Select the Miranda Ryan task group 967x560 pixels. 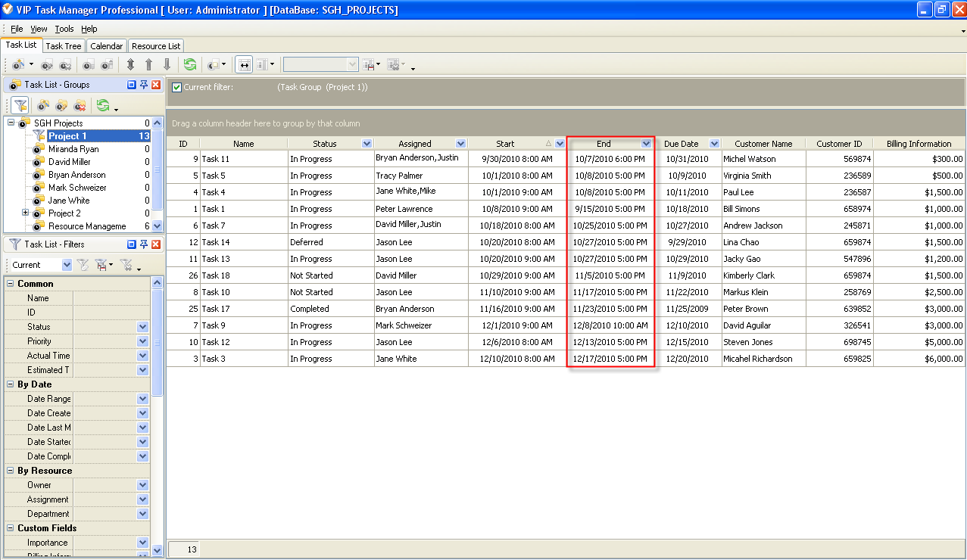tap(73, 149)
